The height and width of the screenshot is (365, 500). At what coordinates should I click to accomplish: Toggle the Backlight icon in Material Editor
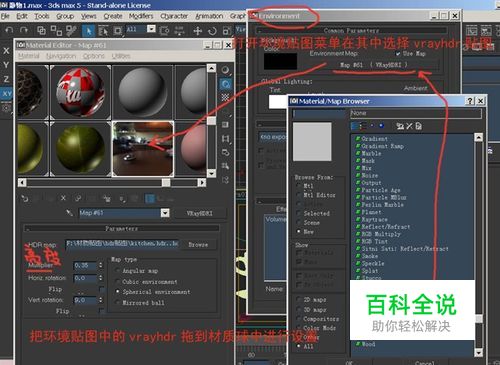(x=225, y=84)
